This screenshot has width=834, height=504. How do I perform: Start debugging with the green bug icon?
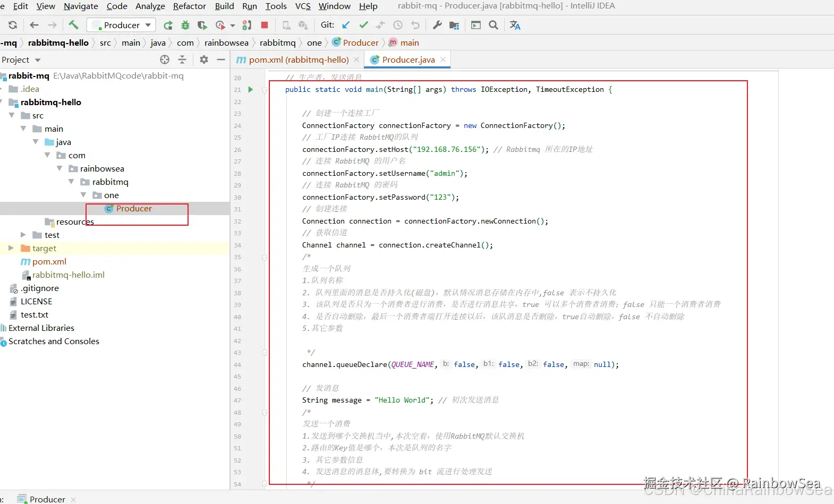click(x=185, y=25)
